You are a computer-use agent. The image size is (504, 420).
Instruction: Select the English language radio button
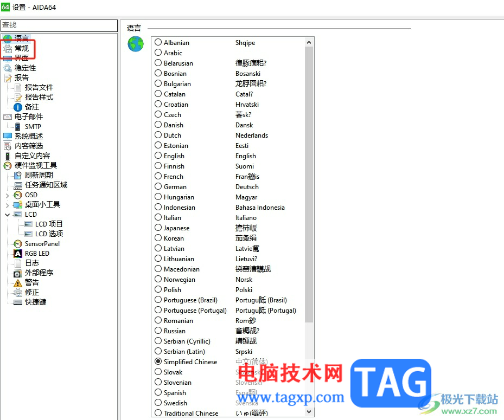click(158, 156)
